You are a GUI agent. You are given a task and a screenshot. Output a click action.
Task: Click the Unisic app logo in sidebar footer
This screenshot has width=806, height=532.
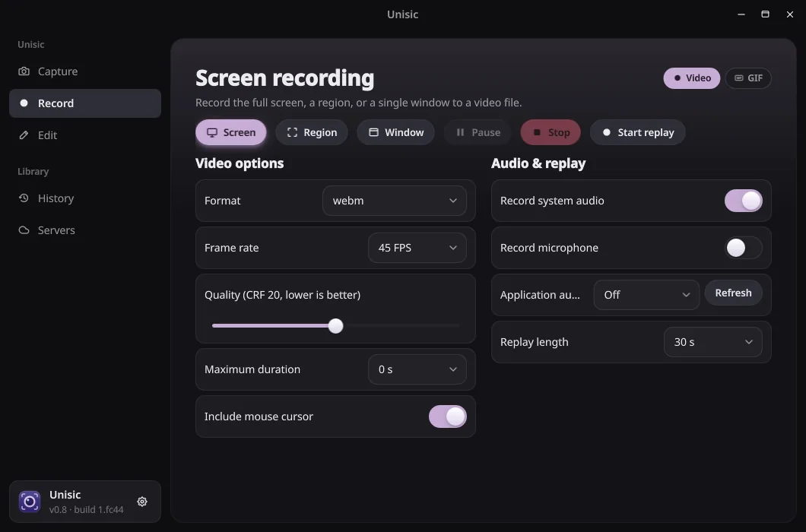point(30,502)
